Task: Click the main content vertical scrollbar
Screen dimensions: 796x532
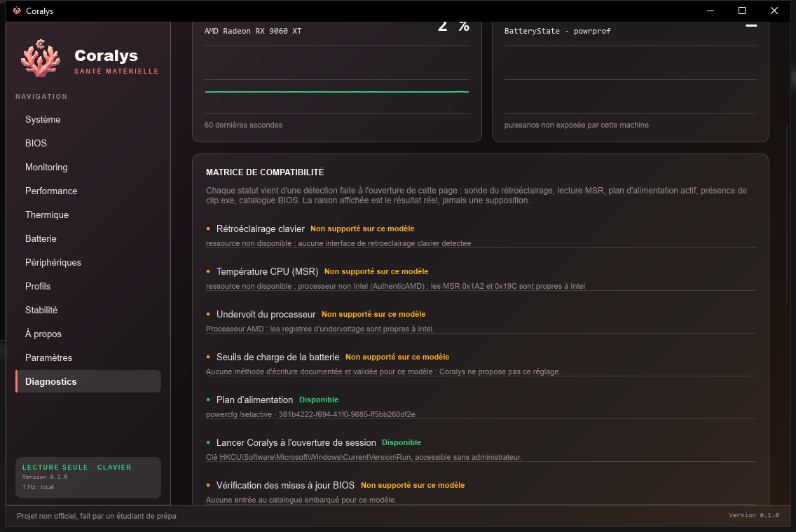Action: point(788,213)
